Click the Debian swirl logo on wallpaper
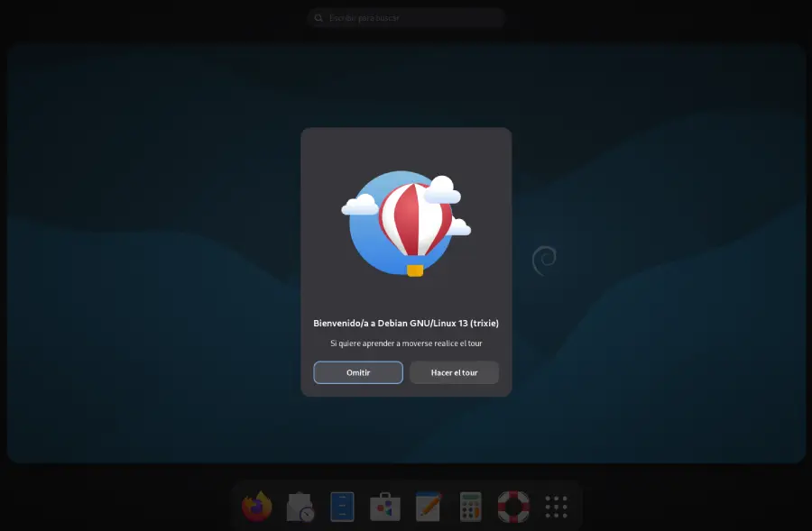The image size is (812, 531). click(544, 261)
